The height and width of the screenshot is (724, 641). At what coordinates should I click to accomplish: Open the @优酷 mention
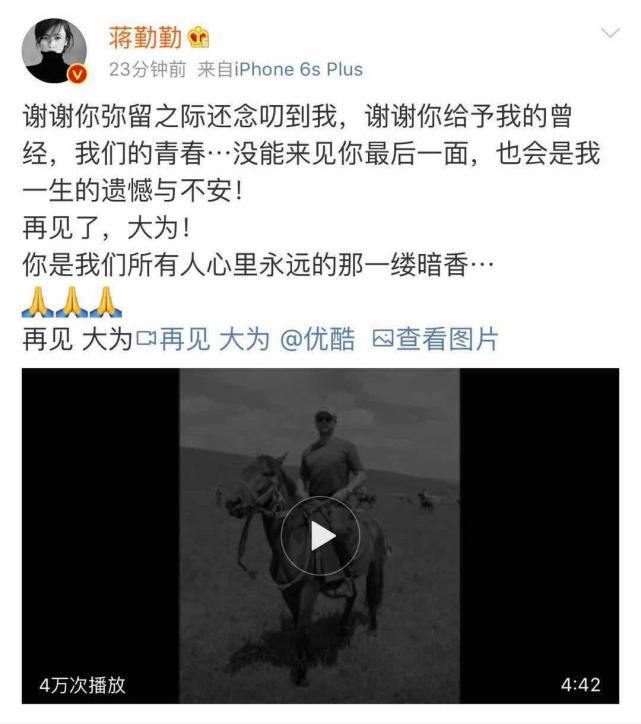click(x=317, y=339)
